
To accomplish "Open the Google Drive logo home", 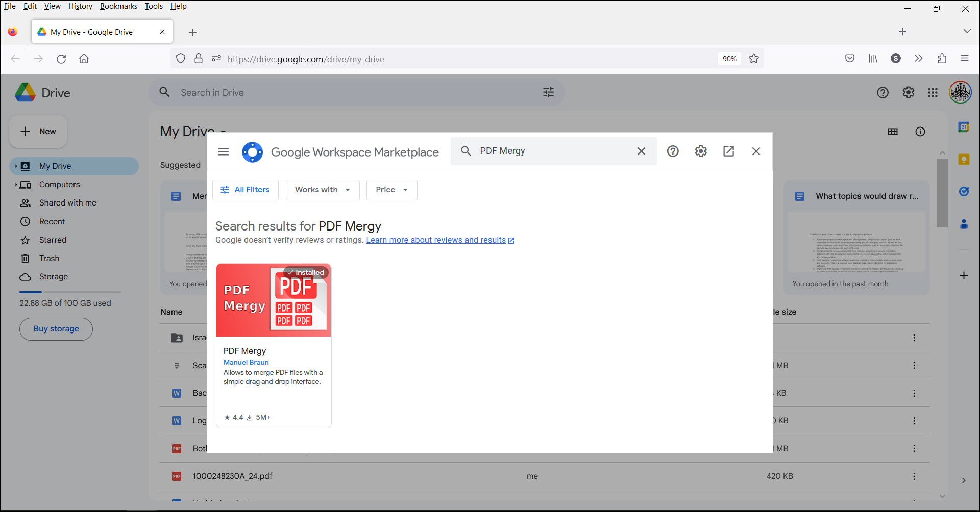I will pyautogui.click(x=42, y=93).
